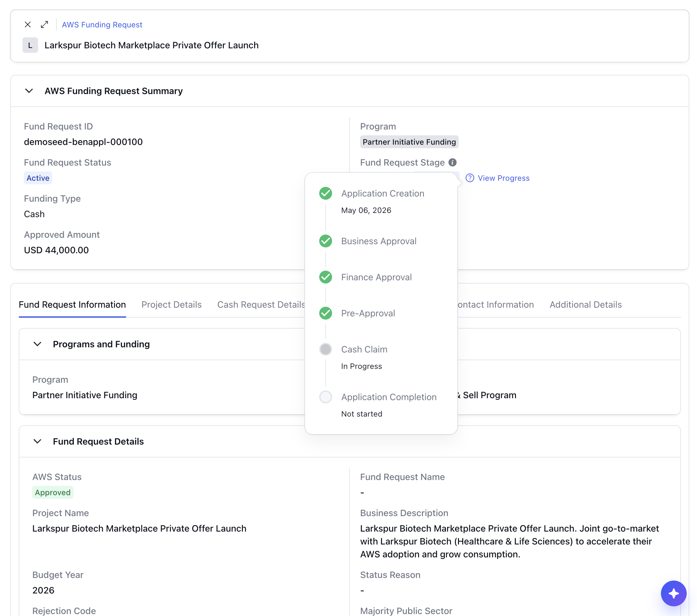Click the USD 44,000.00 approved amount
The image size is (697, 616).
pos(56,250)
